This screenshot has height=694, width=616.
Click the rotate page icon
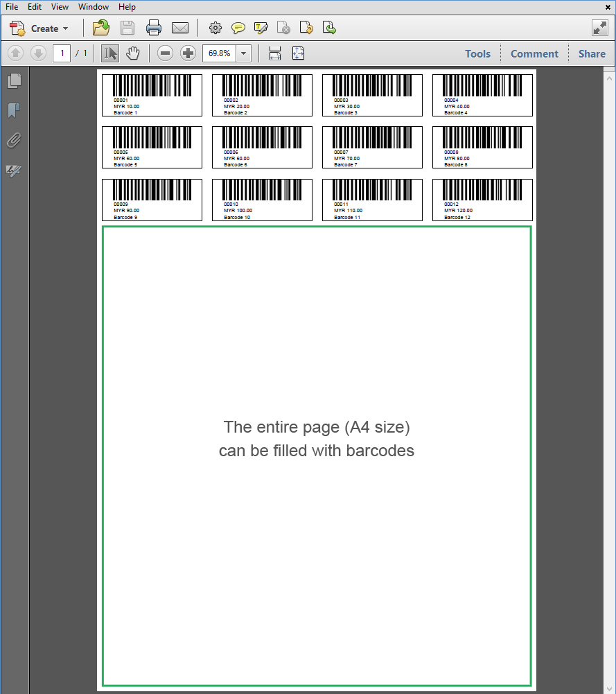click(x=306, y=28)
